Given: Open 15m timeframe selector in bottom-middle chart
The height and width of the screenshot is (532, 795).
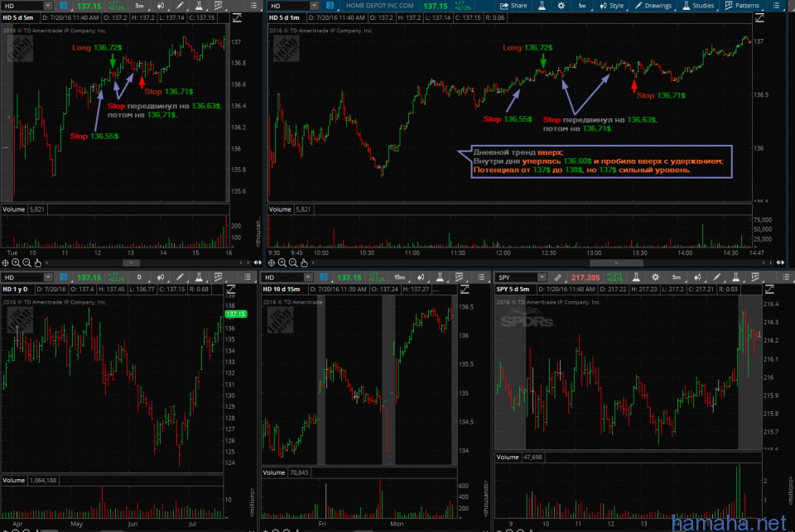Looking at the screenshot, I should [x=399, y=278].
